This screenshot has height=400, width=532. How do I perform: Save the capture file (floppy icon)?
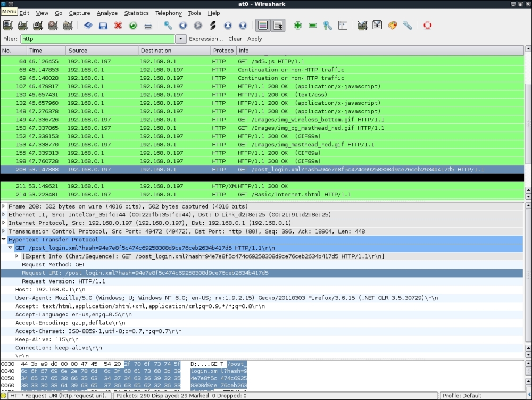[103, 26]
